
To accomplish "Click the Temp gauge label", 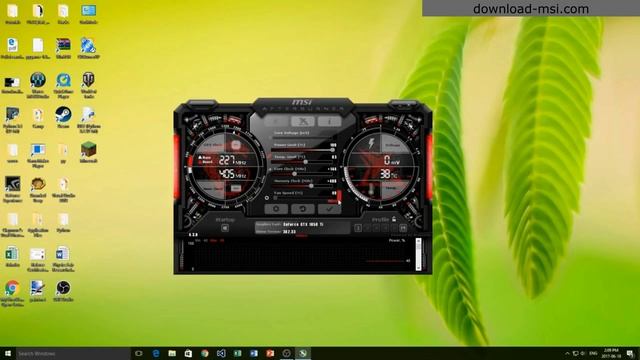I will 391,189.
